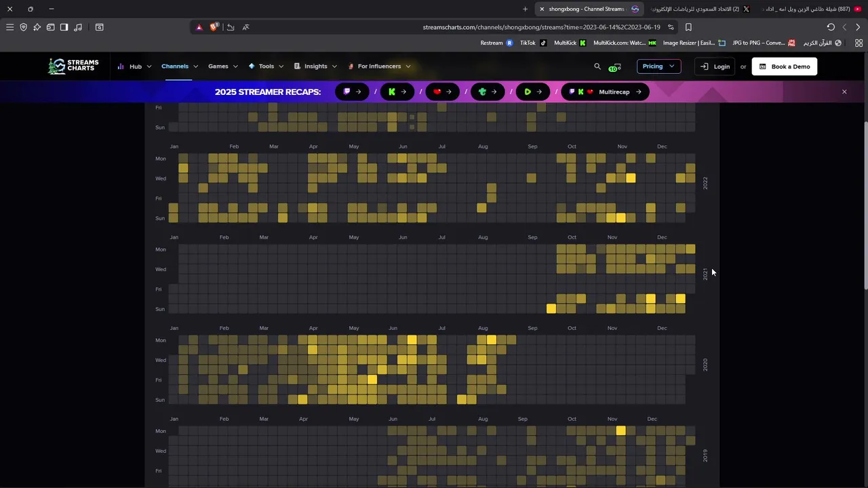Reload the page
868x488 pixels.
click(x=831, y=27)
